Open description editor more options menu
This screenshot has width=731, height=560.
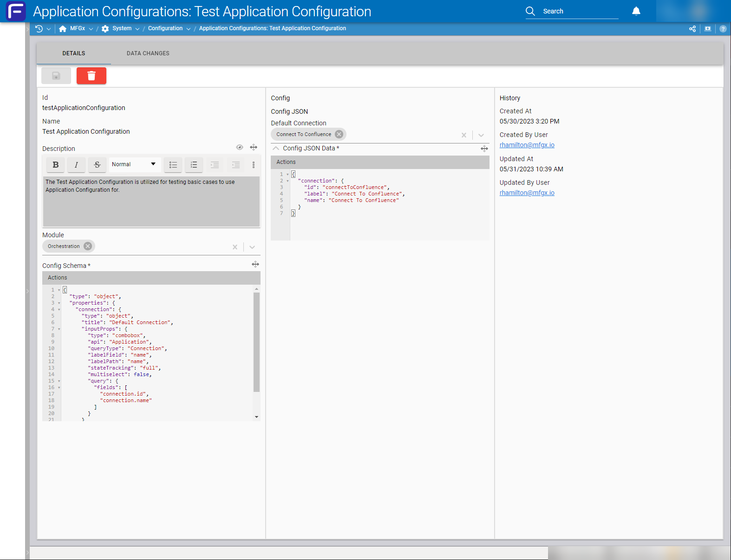tap(254, 165)
